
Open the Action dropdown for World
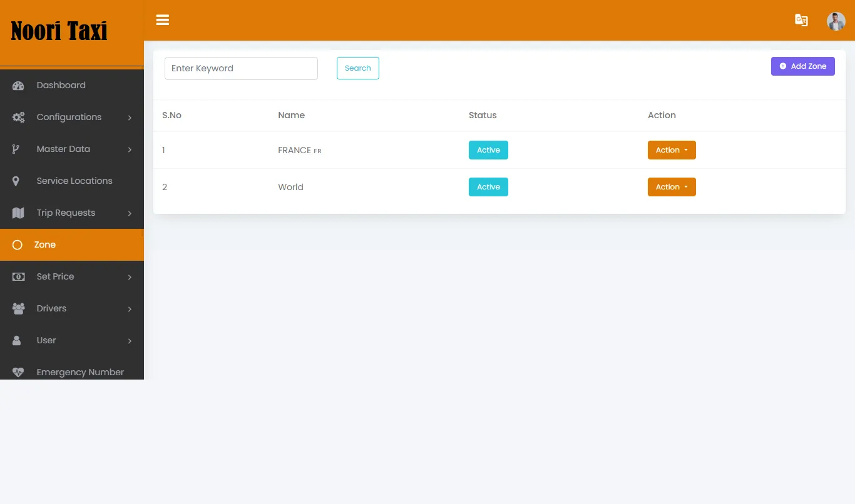click(x=671, y=186)
